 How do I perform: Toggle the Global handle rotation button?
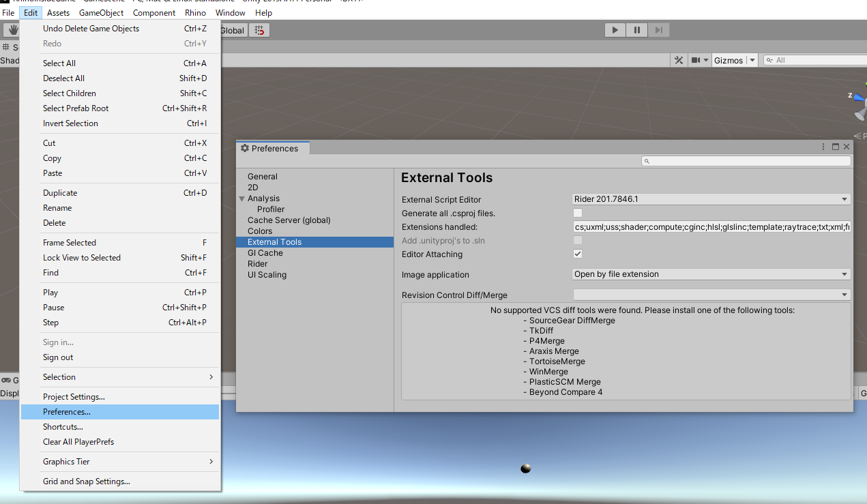tap(233, 30)
